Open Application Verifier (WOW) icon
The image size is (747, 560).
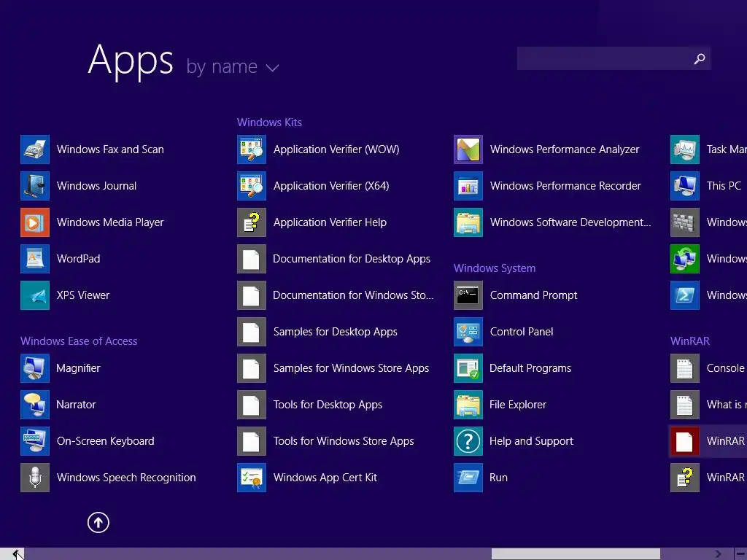(x=252, y=149)
